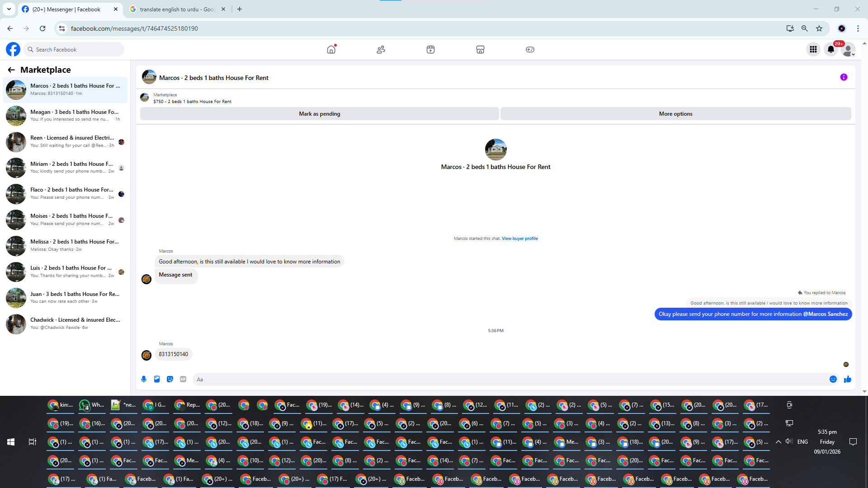This screenshot has width=868, height=488.
Task: Open the Chrome tab search dropdown
Action: pos(9,9)
